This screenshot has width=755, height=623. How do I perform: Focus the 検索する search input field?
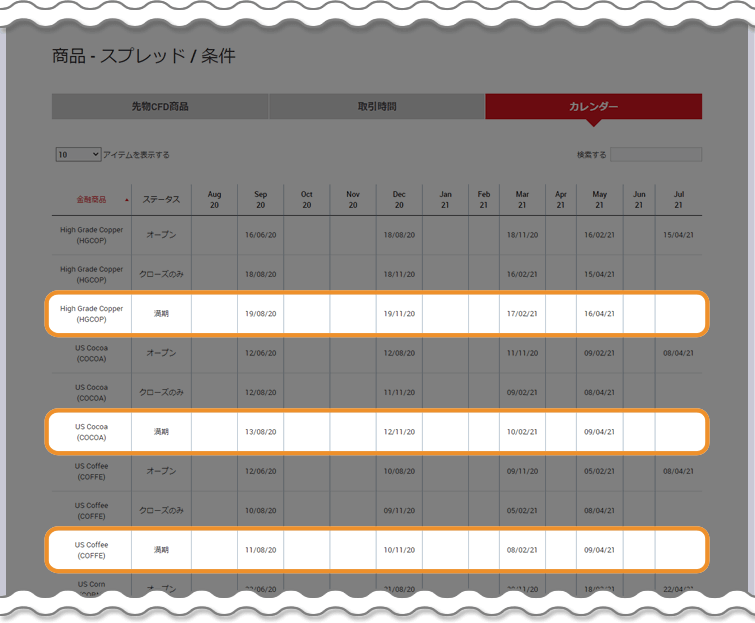(656, 155)
